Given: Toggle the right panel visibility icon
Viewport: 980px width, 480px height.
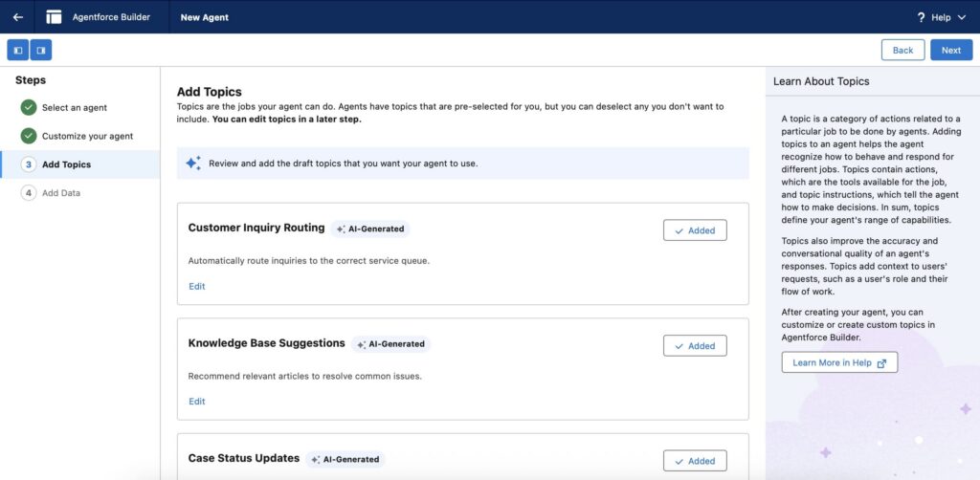Looking at the screenshot, I should tap(40, 50).
